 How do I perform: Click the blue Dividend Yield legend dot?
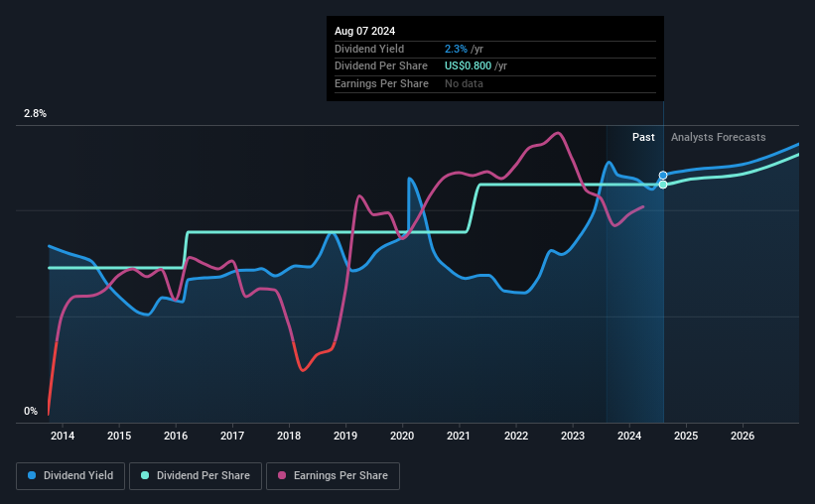tap(32, 475)
